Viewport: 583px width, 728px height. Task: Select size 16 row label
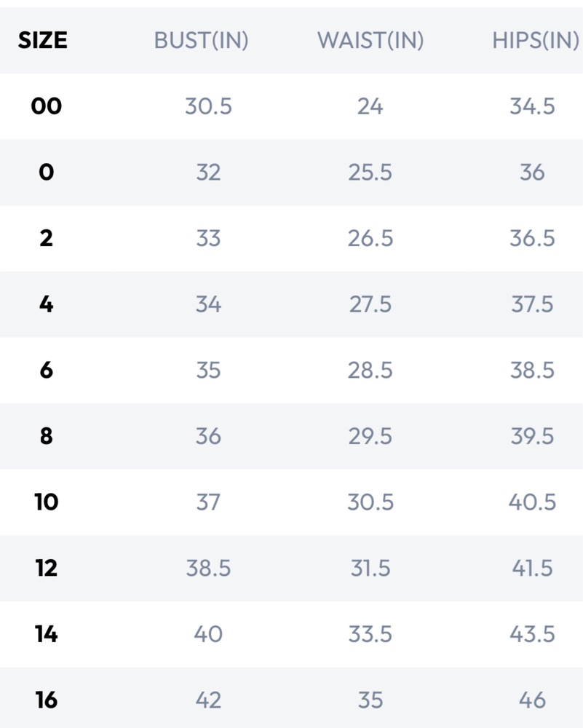pos(47,700)
